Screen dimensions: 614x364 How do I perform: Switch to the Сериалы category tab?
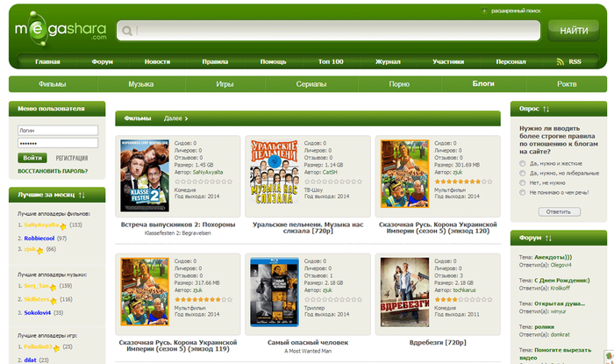(311, 84)
